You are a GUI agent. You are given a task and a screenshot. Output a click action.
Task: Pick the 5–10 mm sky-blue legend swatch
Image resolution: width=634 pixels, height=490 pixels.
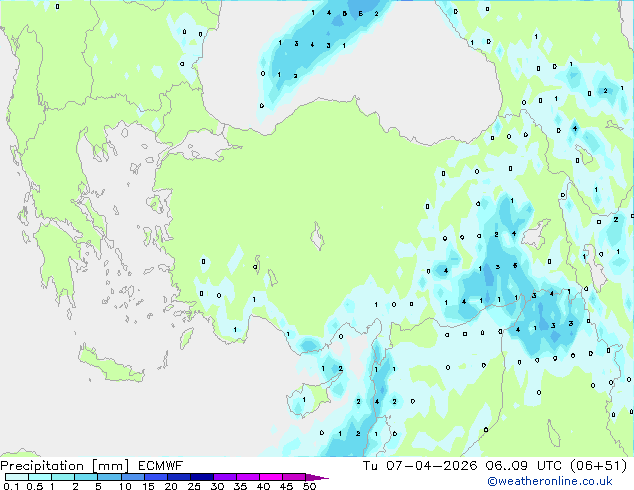coord(109,477)
